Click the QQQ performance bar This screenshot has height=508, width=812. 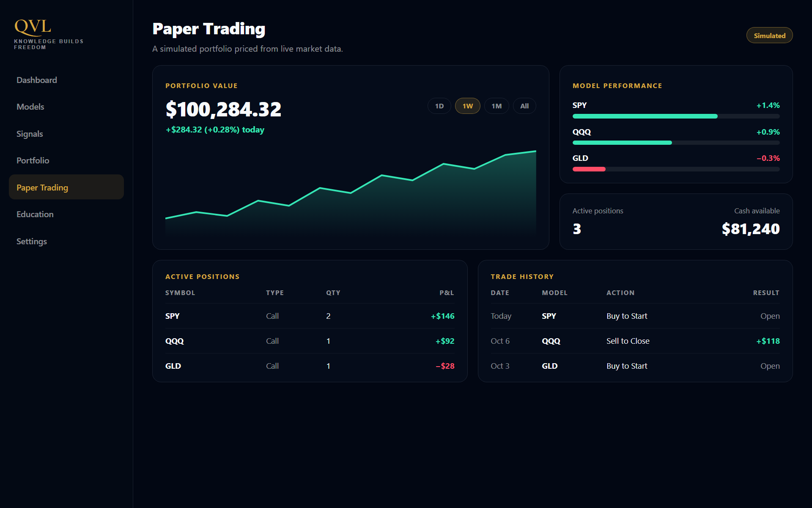[676, 143]
